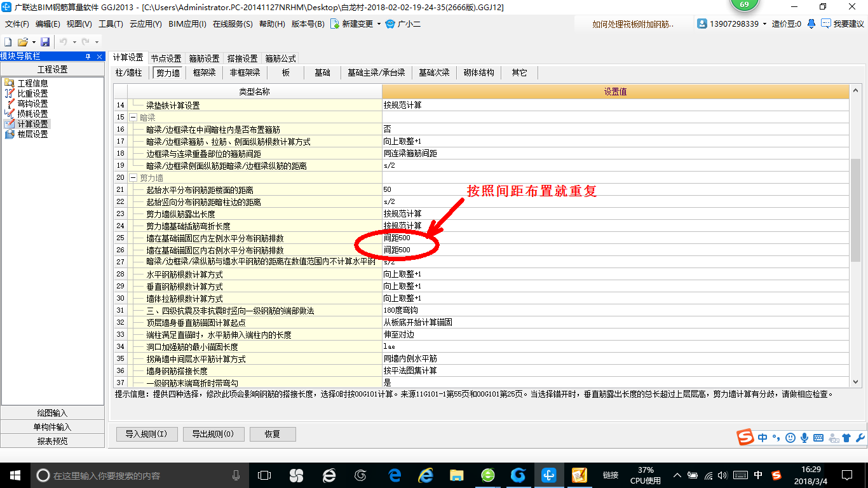
Task: Open Windows Start menu
Action: click(x=15, y=475)
